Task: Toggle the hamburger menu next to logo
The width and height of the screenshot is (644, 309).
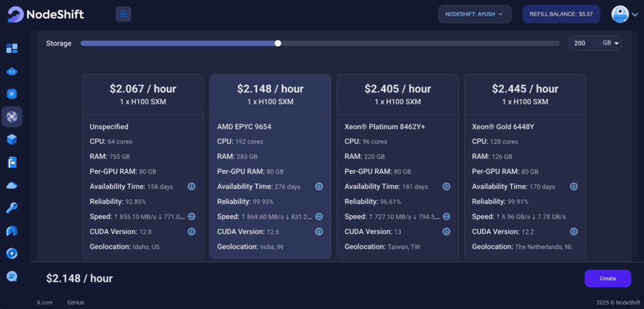Action: pyautogui.click(x=123, y=14)
